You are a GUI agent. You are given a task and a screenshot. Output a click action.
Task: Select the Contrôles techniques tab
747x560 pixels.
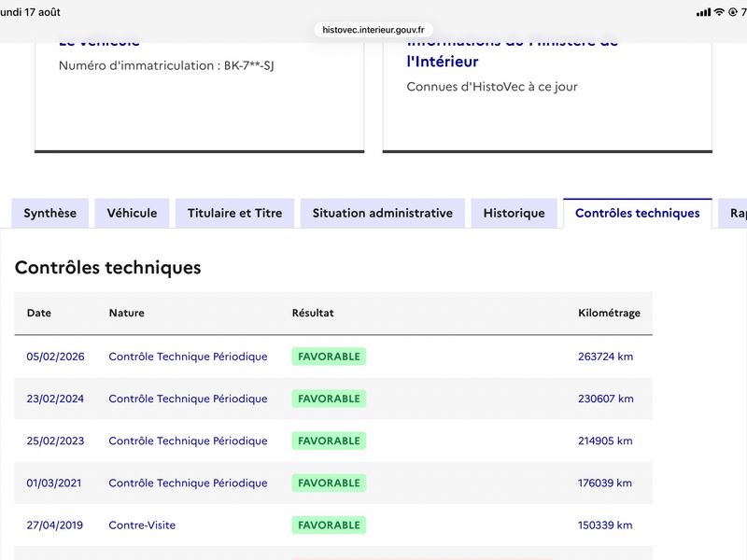tap(638, 213)
